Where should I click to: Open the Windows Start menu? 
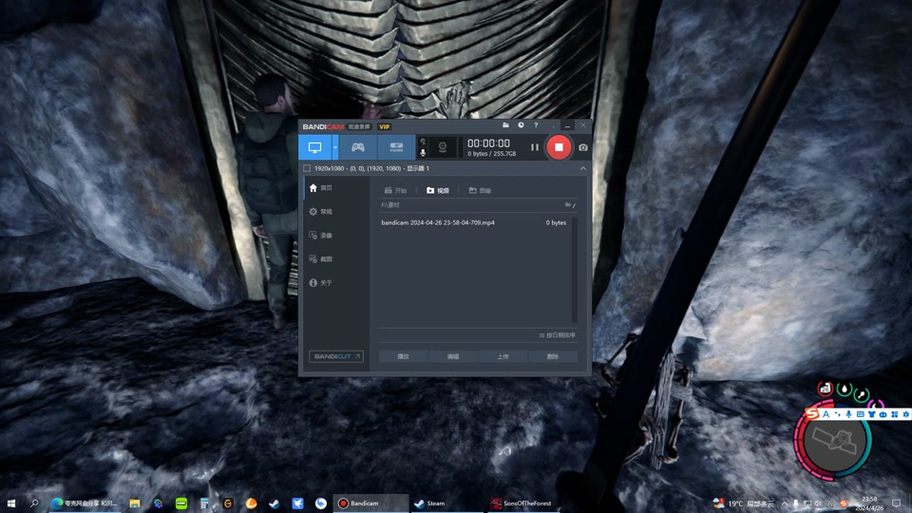(11, 503)
